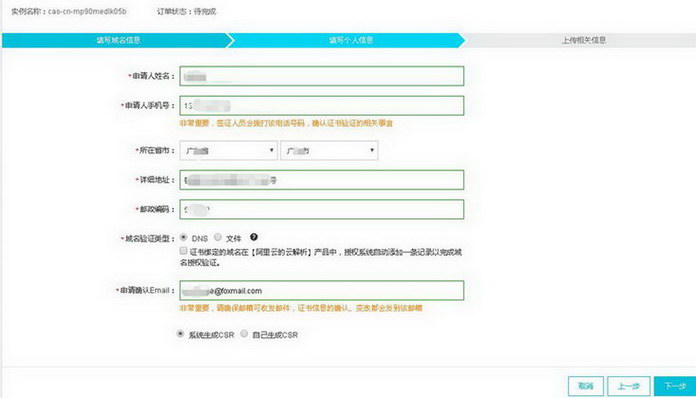Viewport: 696px width, 398px height.
Task: Click the 下一步 next step button
Action: coord(675,386)
